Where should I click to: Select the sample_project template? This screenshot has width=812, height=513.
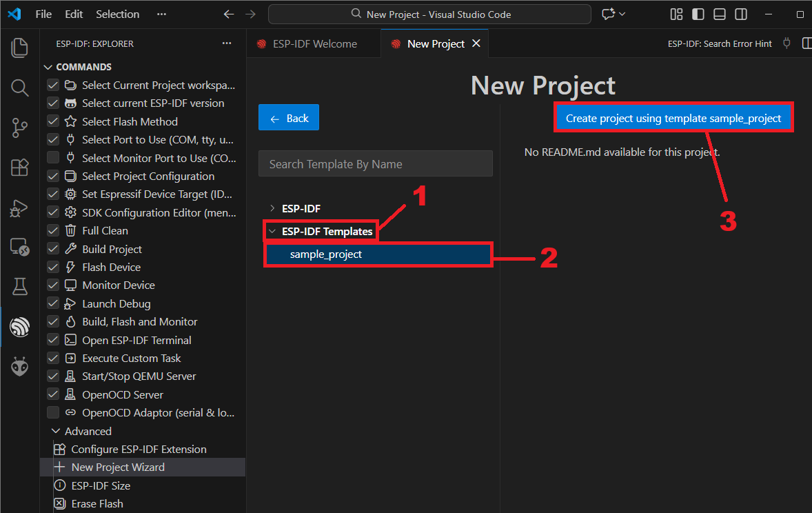[x=326, y=254]
